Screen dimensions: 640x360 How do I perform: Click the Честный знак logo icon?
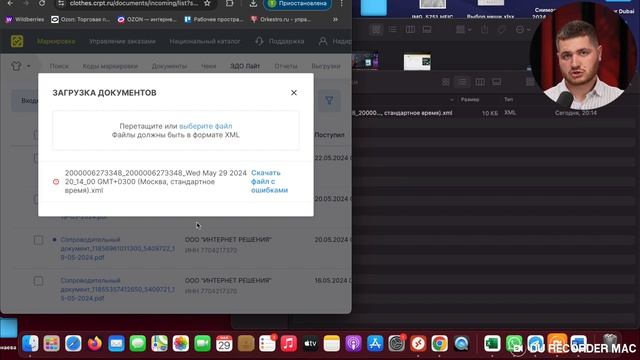[x=17, y=41]
